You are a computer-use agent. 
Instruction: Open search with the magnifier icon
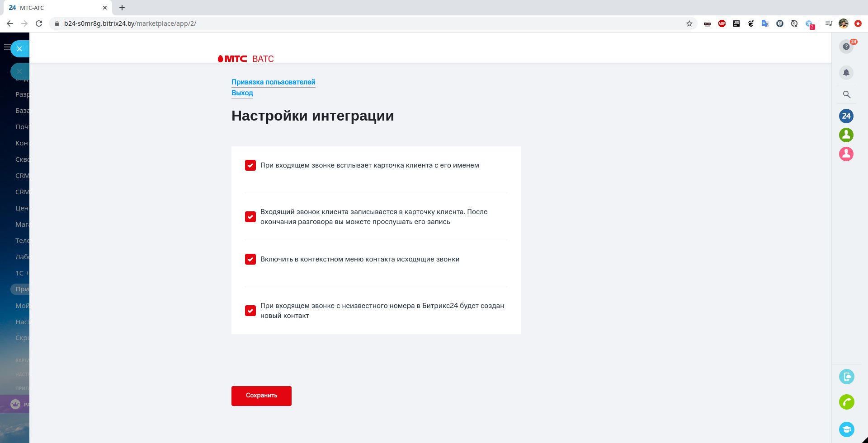pos(847,94)
